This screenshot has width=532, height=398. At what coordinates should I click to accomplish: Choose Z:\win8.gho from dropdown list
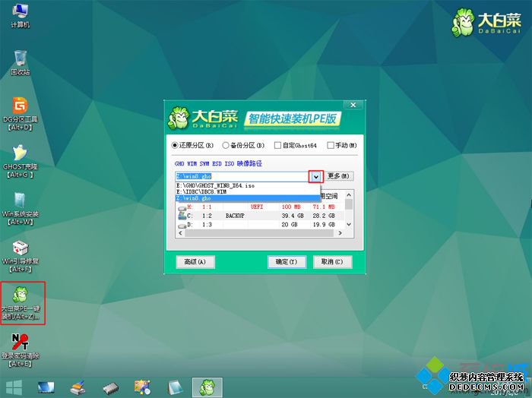[248, 198]
